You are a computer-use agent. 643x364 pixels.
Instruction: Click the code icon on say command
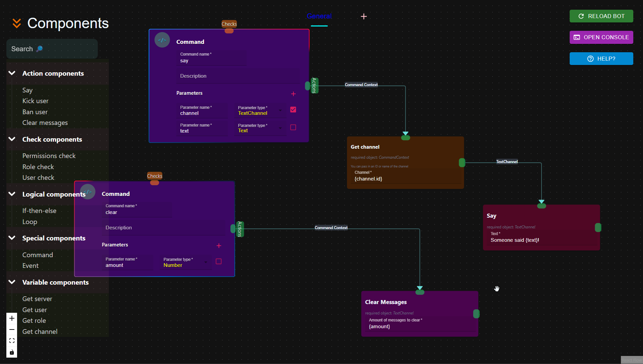(162, 40)
